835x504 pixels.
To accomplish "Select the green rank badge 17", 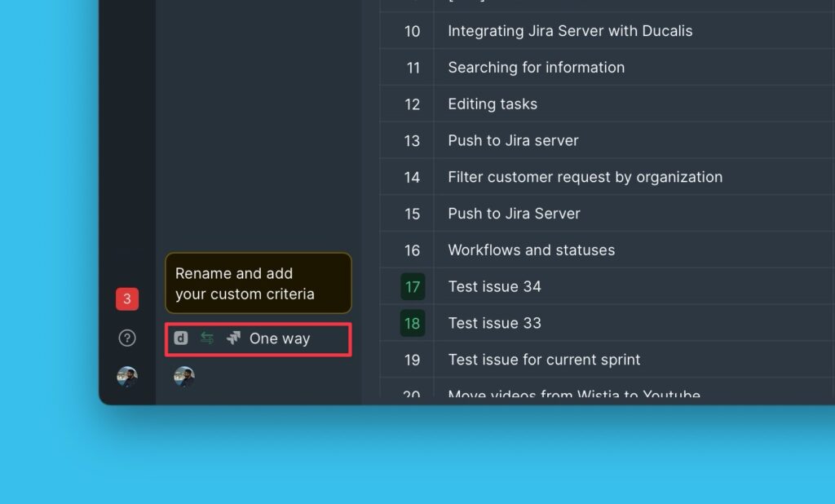I will 413,287.
